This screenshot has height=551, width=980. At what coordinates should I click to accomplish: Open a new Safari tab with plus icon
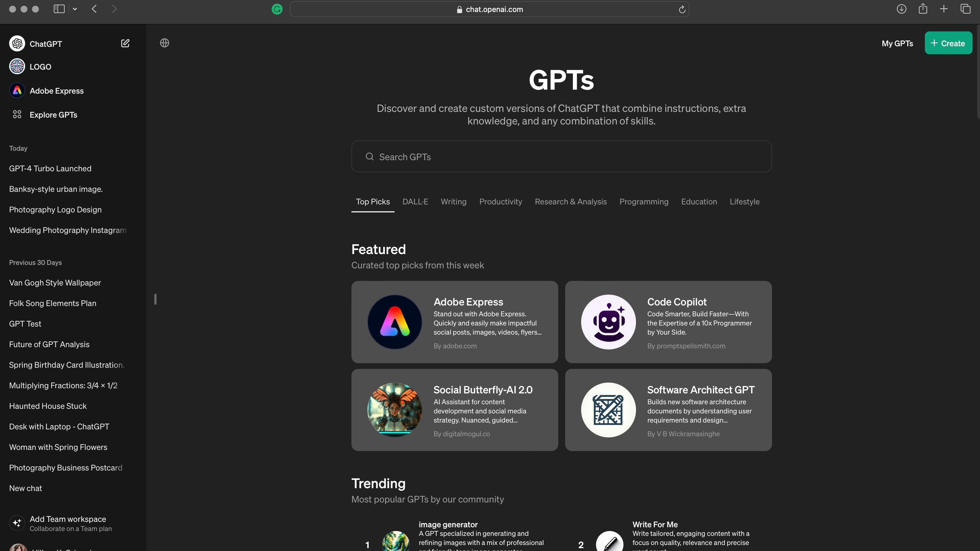point(944,9)
